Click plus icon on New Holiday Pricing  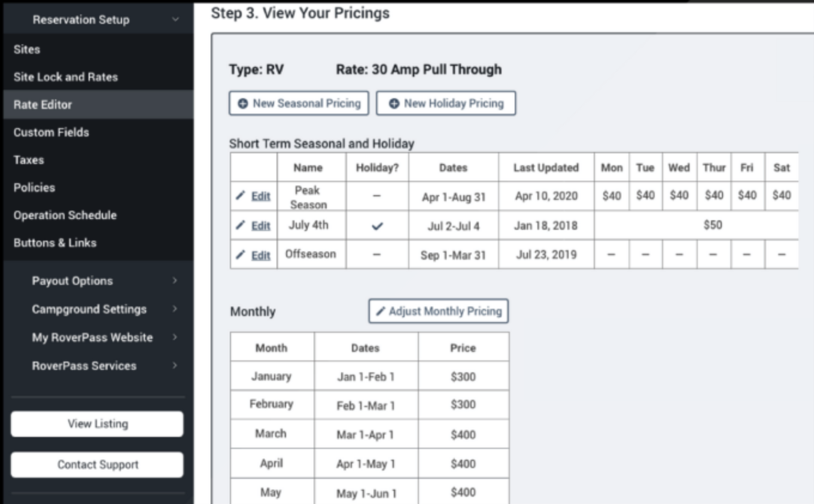394,104
